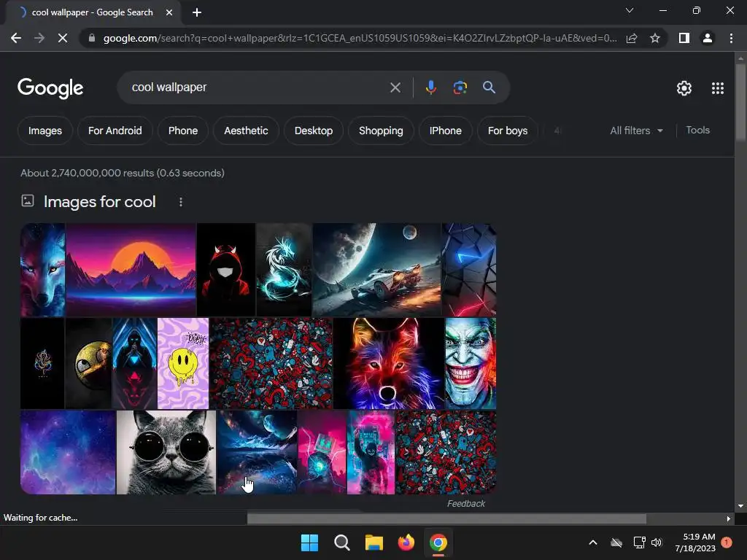Open the search Tools button

[x=698, y=130]
